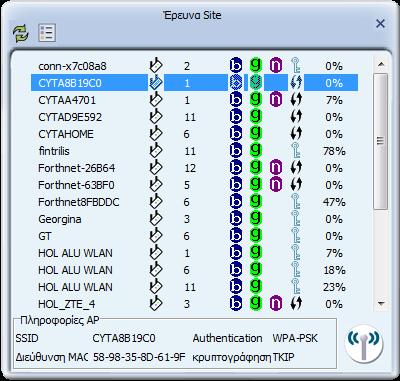The width and height of the screenshot is (400, 381).
Task: Select the CYTAHOME network
Action: [66, 134]
